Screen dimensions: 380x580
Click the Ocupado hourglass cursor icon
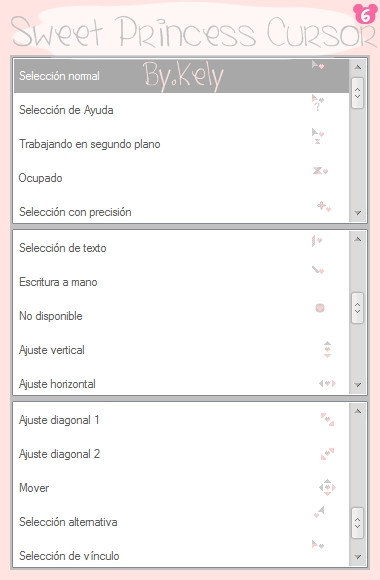point(320,171)
